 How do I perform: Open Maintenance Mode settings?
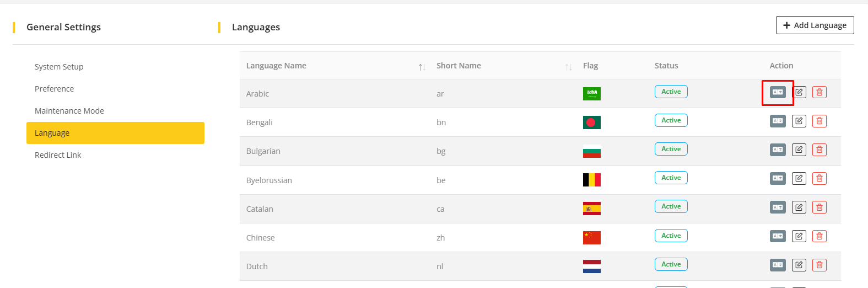point(69,111)
